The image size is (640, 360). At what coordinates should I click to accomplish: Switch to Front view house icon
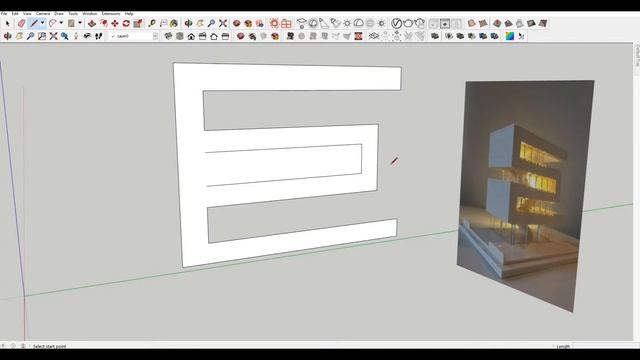tap(191, 36)
